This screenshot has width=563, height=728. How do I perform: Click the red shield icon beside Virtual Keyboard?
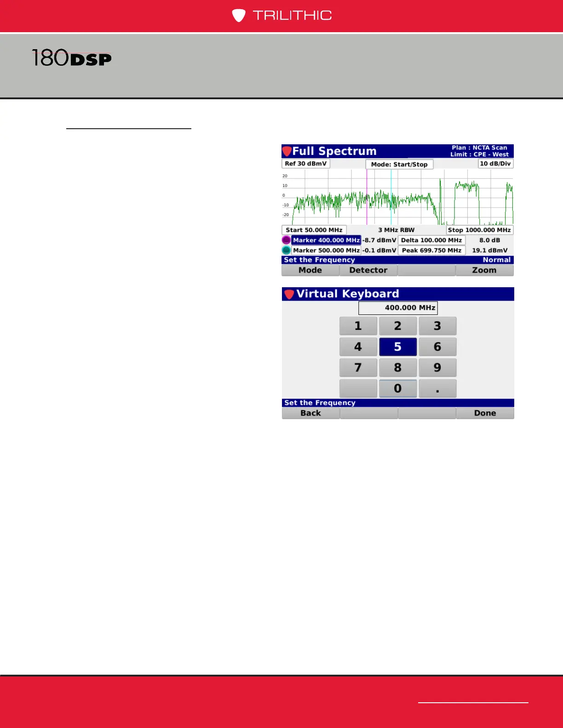(x=289, y=294)
